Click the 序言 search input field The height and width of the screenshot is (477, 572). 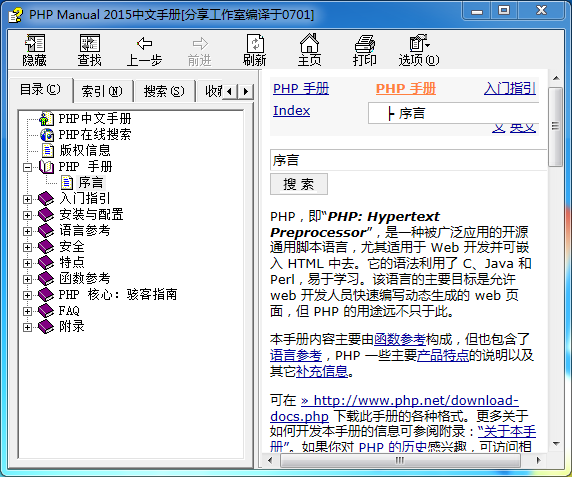point(409,160)
